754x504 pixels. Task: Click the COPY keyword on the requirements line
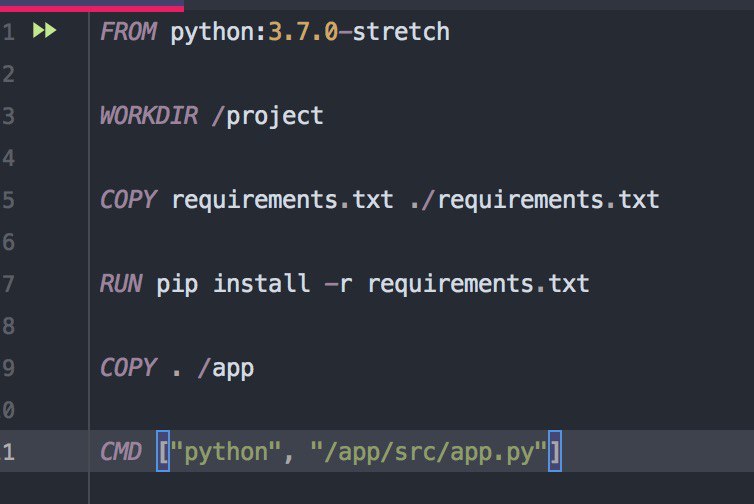point(128,200)
